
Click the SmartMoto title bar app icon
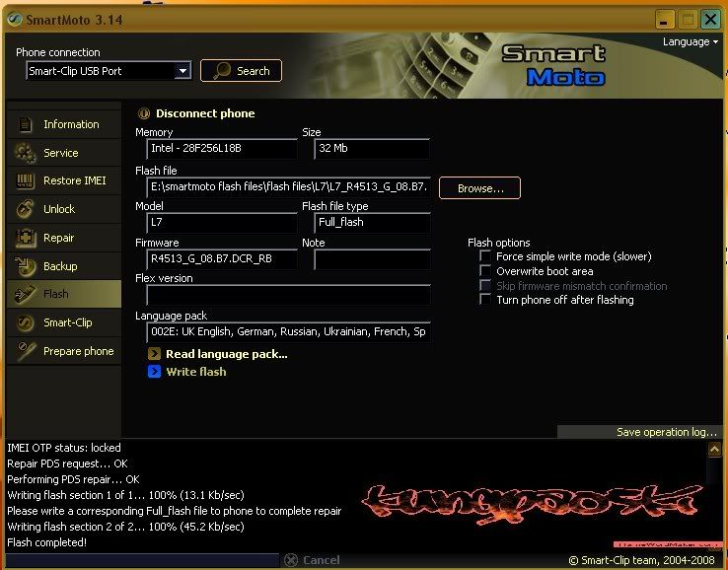tap(15, 20)
